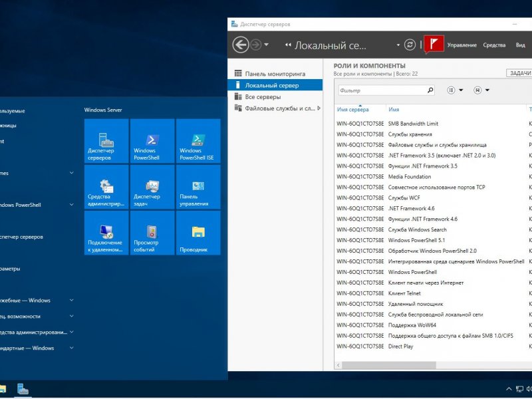Open Подключение к удаленному рабочему столу tile
This screenshot has width=532, height=399.
pyautogui.click(x=106, y=233)
